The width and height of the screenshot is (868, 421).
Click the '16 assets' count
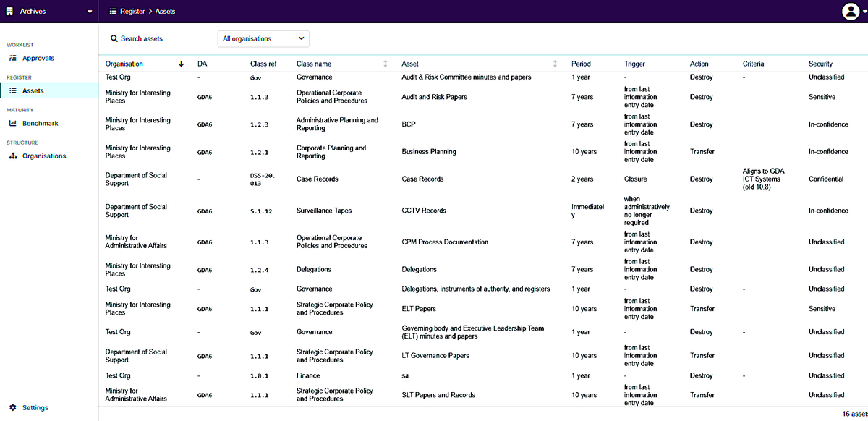(x=855, y=414)
